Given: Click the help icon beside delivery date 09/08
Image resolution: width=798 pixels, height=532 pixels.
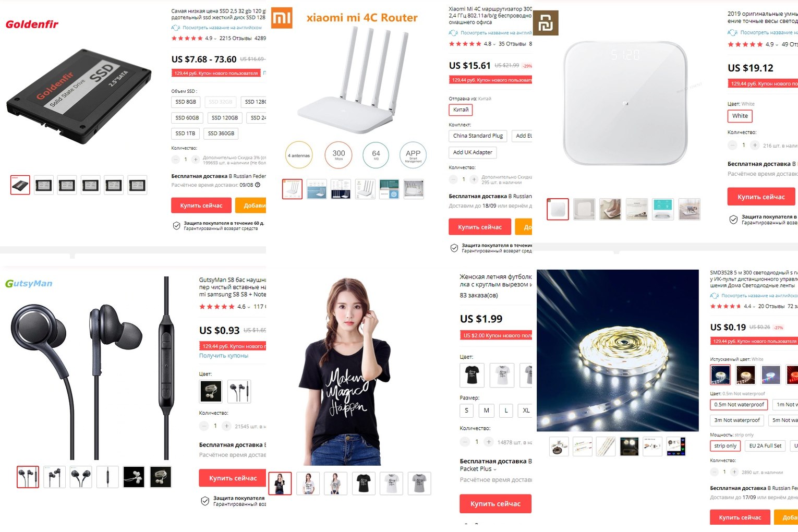Looking at the screenshot, I should point(258,185).
